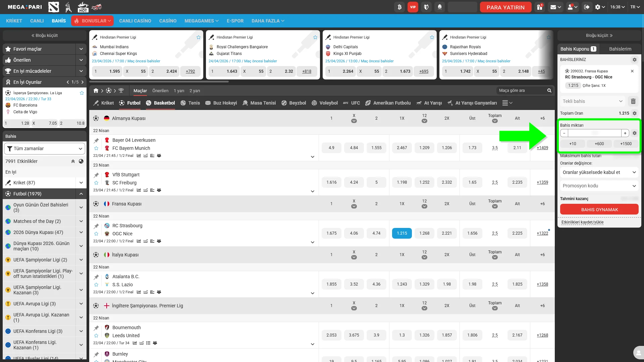Screen dimensions: 644x362
Task: Select the 1 yarı tab
Action: (x=179, y=91)
